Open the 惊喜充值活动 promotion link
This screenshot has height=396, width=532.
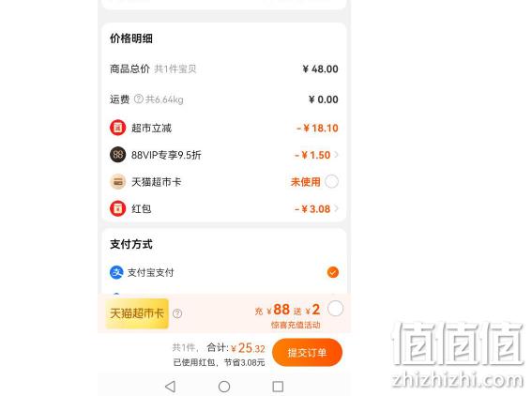(296, 325)
